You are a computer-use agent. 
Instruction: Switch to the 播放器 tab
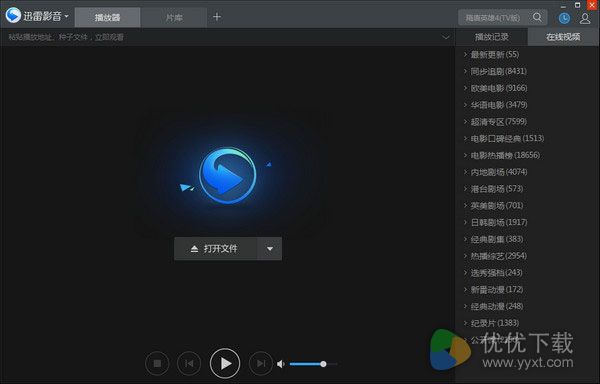pos(108,18)
